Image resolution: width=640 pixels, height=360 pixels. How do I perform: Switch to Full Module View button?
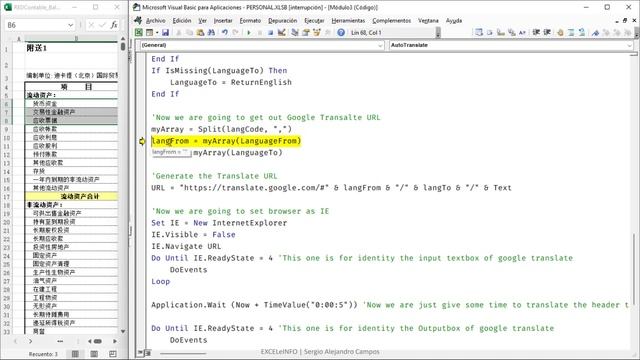pyautogui.click(x=148, y=352)
